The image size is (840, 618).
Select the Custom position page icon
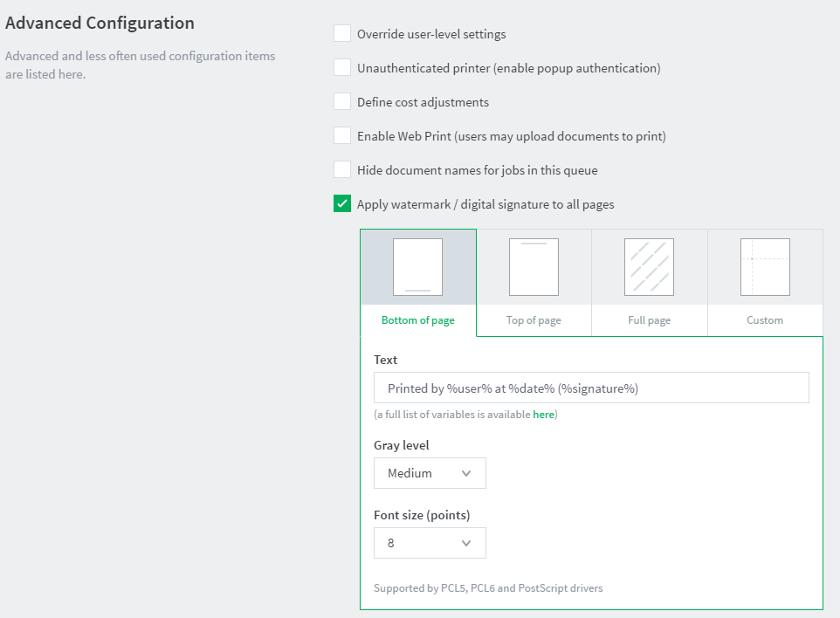pos(765,267)
